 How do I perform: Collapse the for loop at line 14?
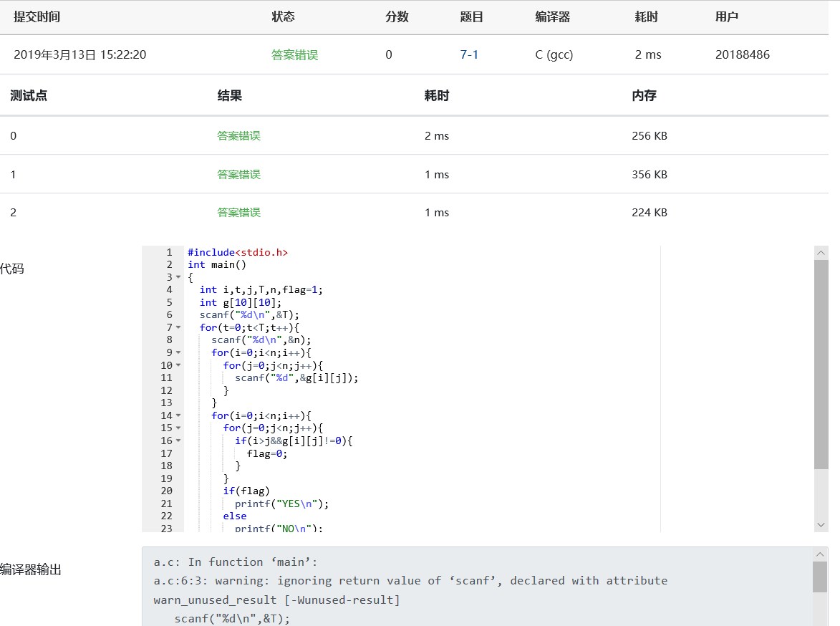point(178,415)
